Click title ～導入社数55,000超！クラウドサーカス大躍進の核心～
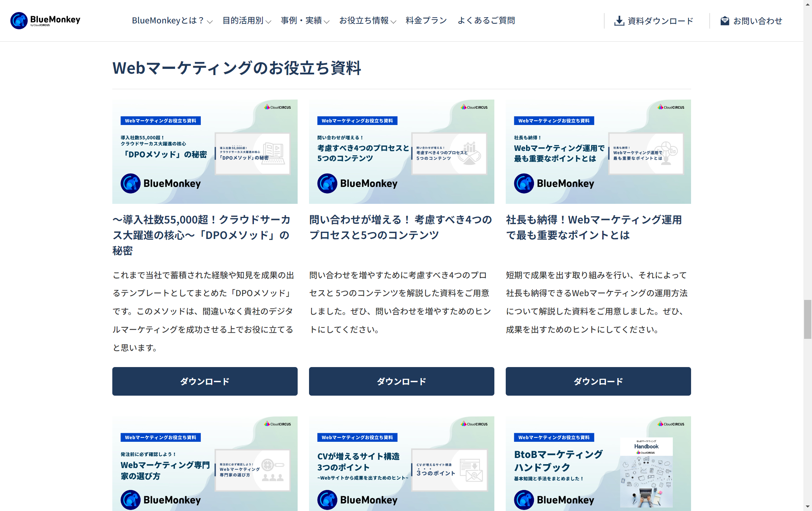Image resolution: width=812 pixels, height=511 pixels. pyautogui.click(x=202, y=235)
